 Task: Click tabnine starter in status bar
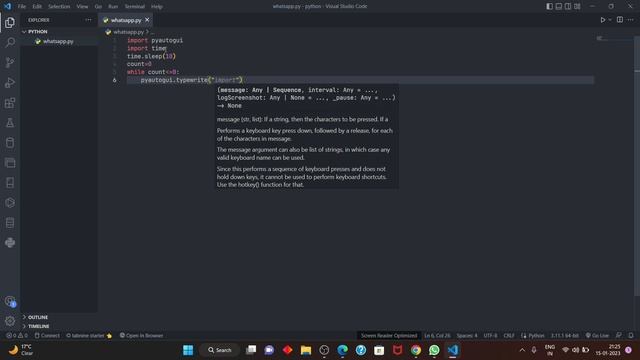[x=89, y=336]
